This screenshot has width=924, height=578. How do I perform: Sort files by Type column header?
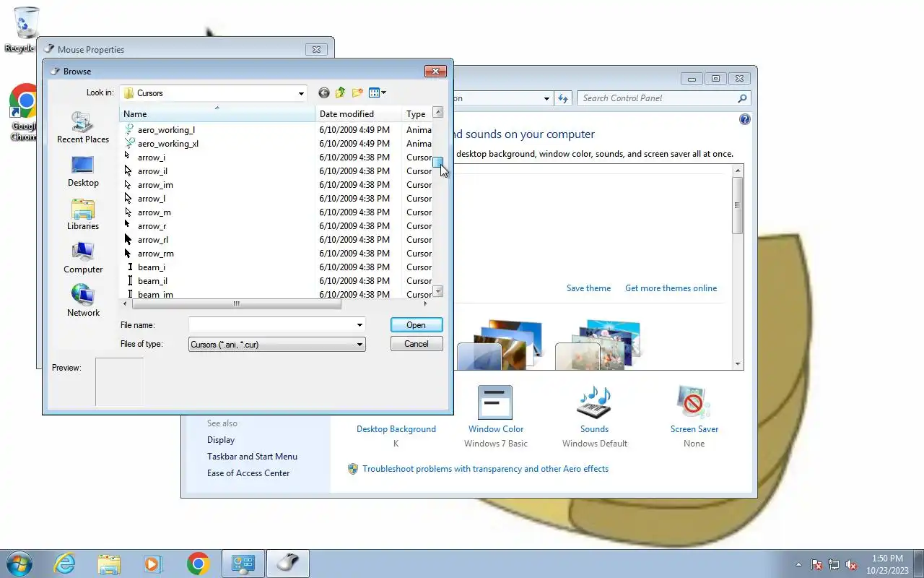[x=417, y=113]
